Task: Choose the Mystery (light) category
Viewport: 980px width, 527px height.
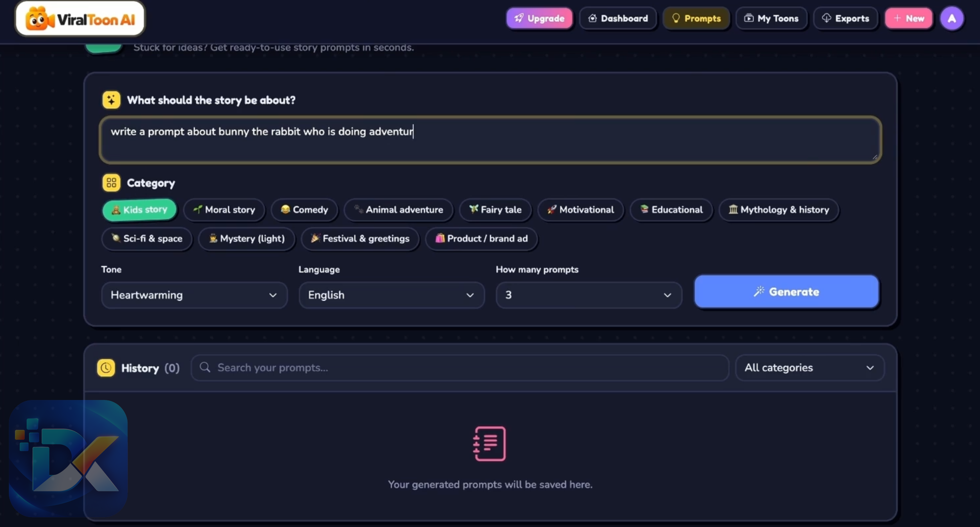Action: tap(246, 238)
